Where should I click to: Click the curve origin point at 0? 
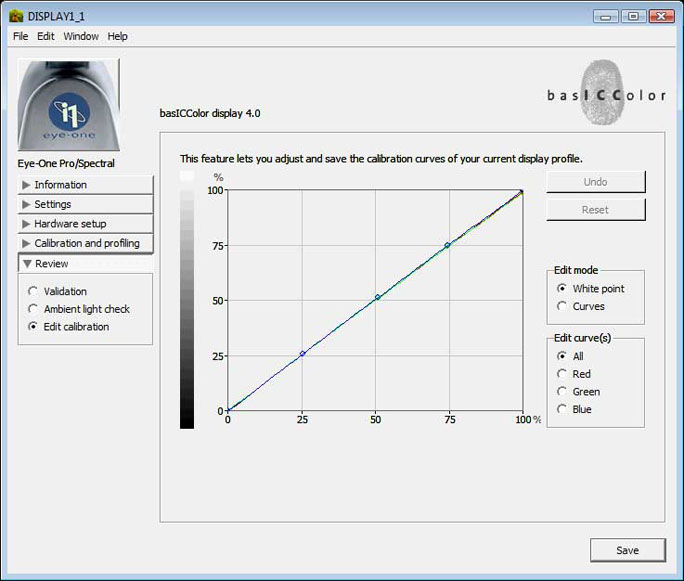228,410
